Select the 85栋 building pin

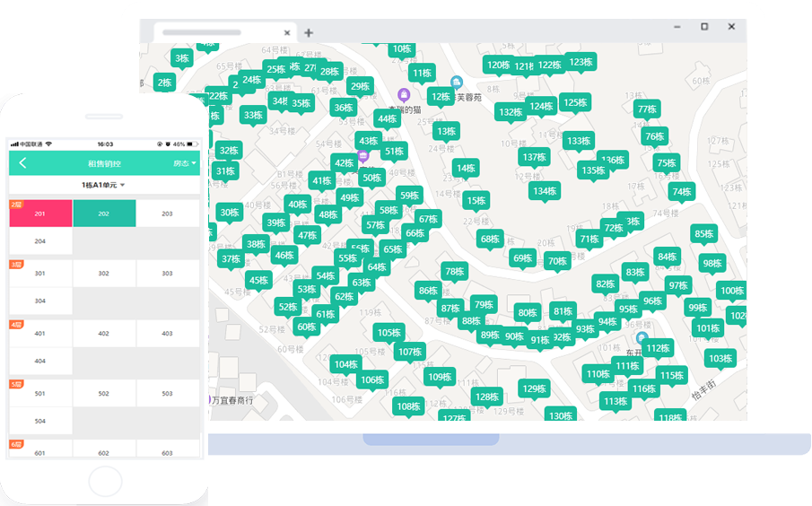tap(703, 234)
